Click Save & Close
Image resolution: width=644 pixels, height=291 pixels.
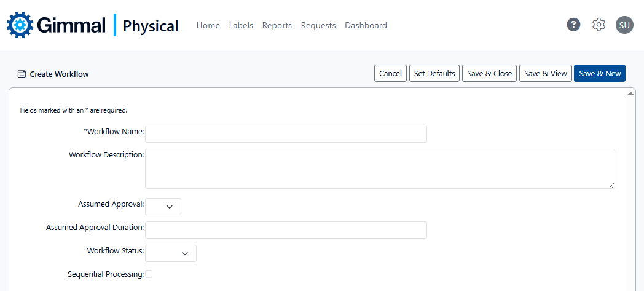(x=489, y=73)
